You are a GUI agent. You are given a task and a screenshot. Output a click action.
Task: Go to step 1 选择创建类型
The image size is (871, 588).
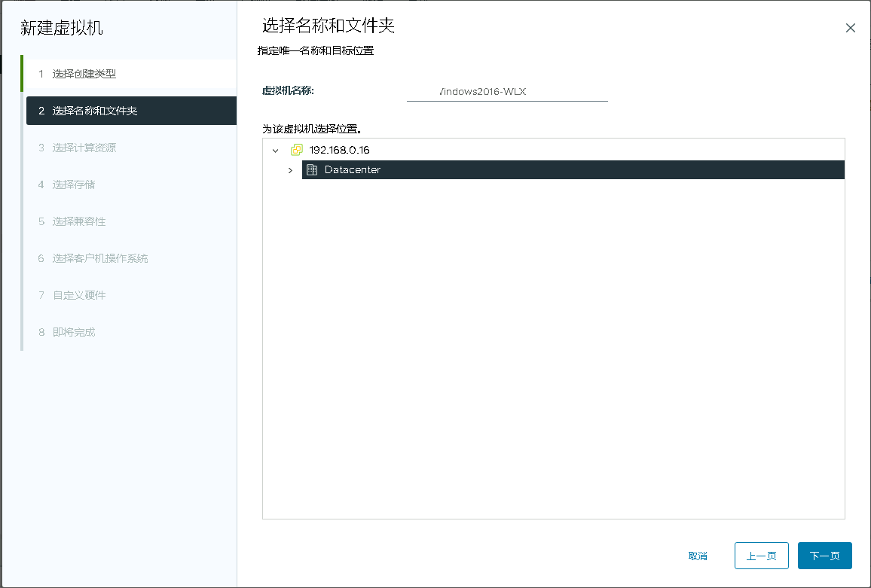tap(84, 74)
